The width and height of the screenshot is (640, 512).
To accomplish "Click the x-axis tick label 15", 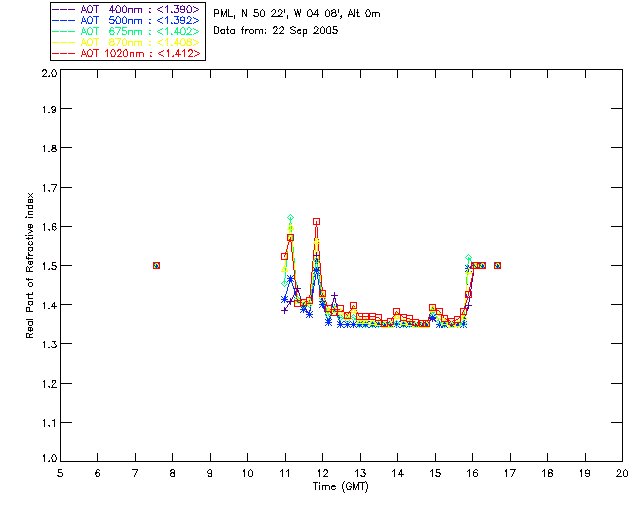I will click(435, 473).
